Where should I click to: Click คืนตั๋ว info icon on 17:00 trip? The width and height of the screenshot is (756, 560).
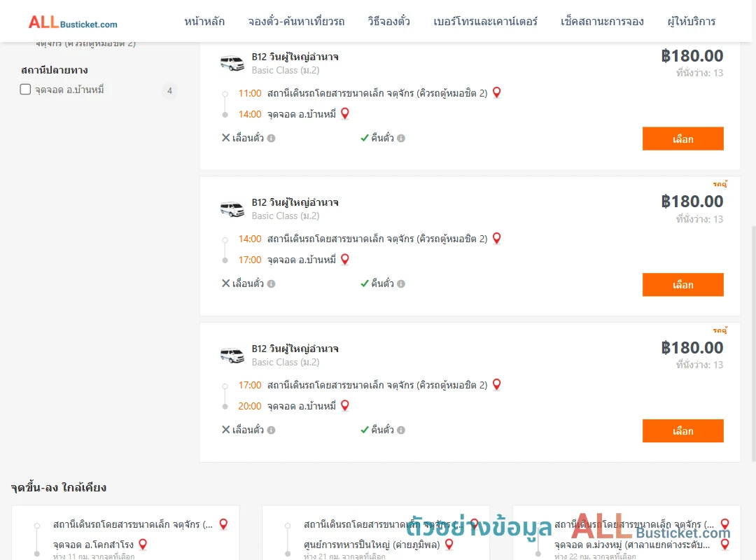(401, 430)
